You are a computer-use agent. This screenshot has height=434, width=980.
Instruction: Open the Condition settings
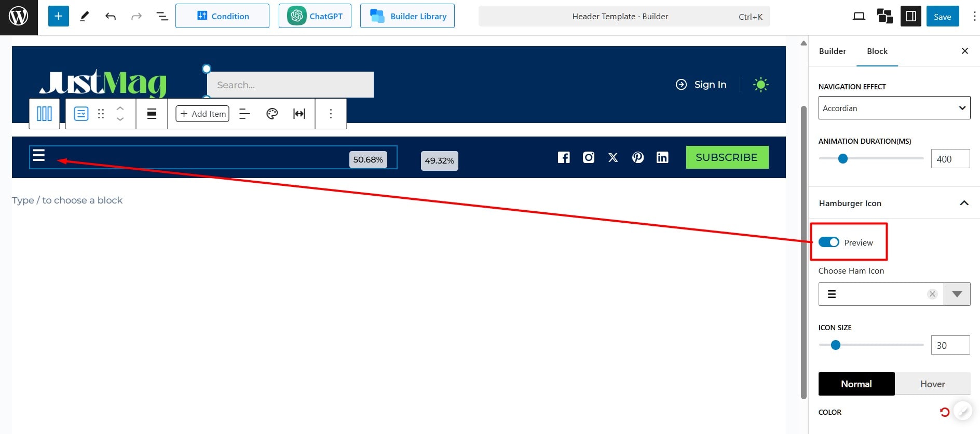click(x=222, y=16)
